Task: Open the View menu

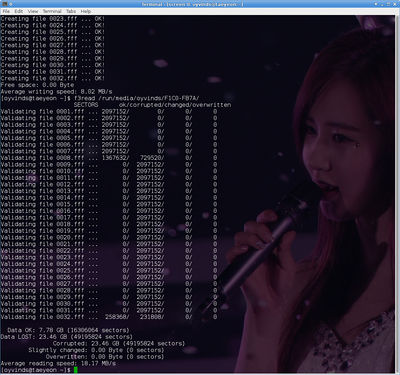Action: tap(33, 11)
